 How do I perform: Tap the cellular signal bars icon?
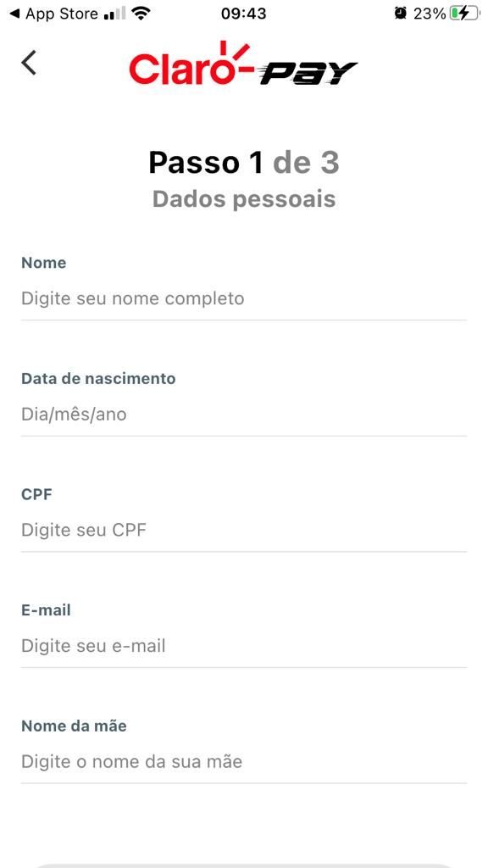tap(114, 14)
